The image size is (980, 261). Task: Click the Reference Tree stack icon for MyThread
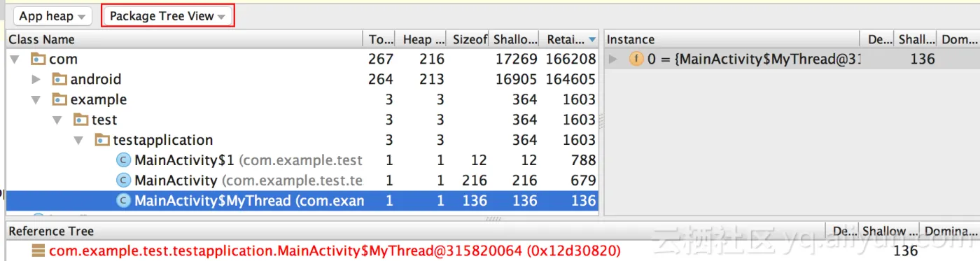coord(38,251)
